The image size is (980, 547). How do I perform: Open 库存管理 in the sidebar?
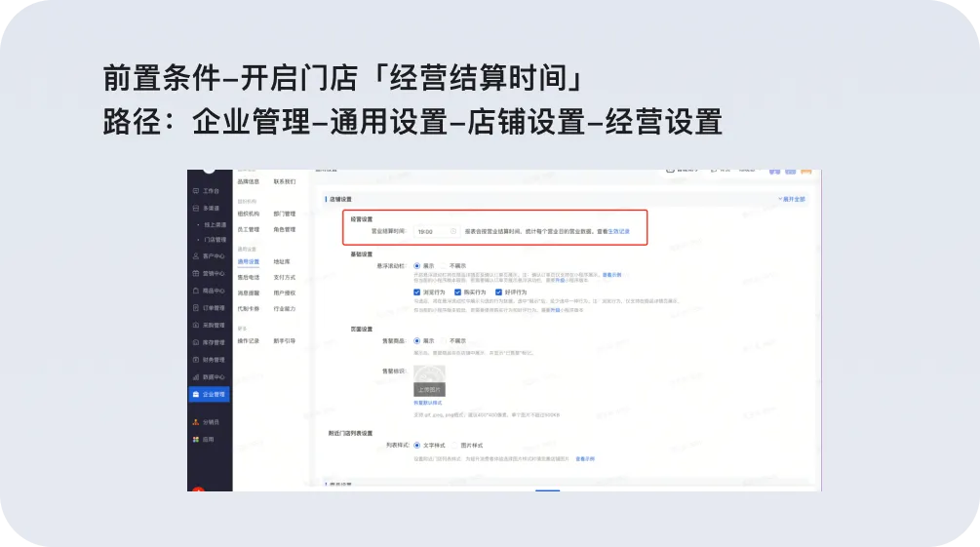210,342
